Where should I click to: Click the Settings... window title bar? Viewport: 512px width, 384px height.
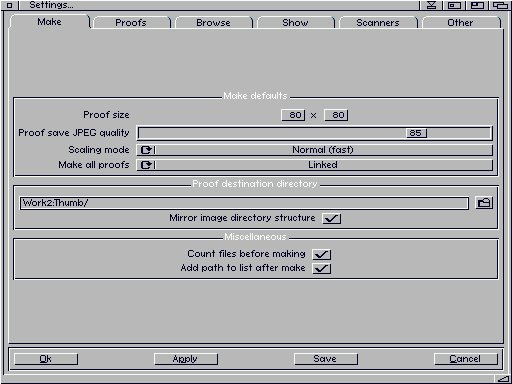pyautogui.click(x=219, y=5)
